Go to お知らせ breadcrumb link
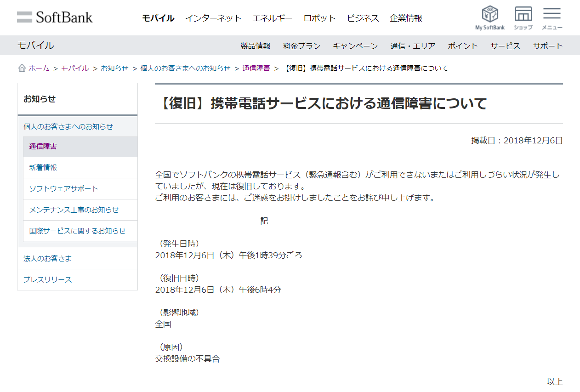Viewport: 580px width, 392px height. 114,68
